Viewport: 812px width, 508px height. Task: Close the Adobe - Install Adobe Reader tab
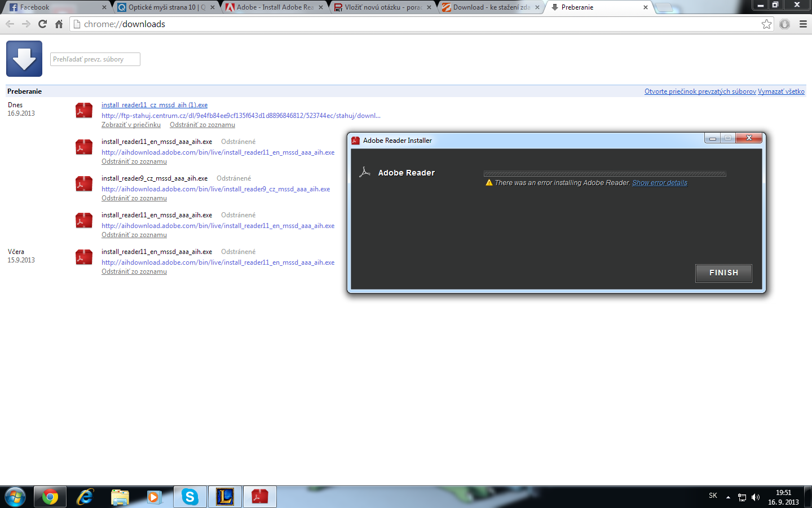pos(321,7)
